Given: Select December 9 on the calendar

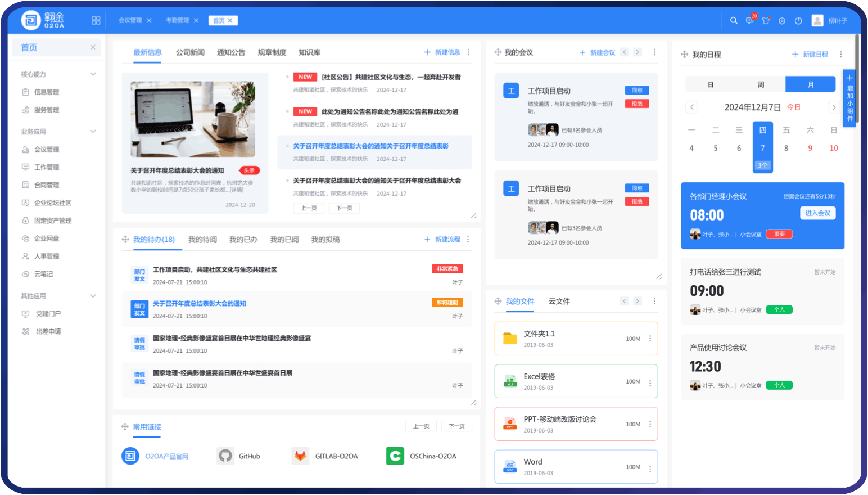Looking at the screenshot, I should [x=810, y=148].
